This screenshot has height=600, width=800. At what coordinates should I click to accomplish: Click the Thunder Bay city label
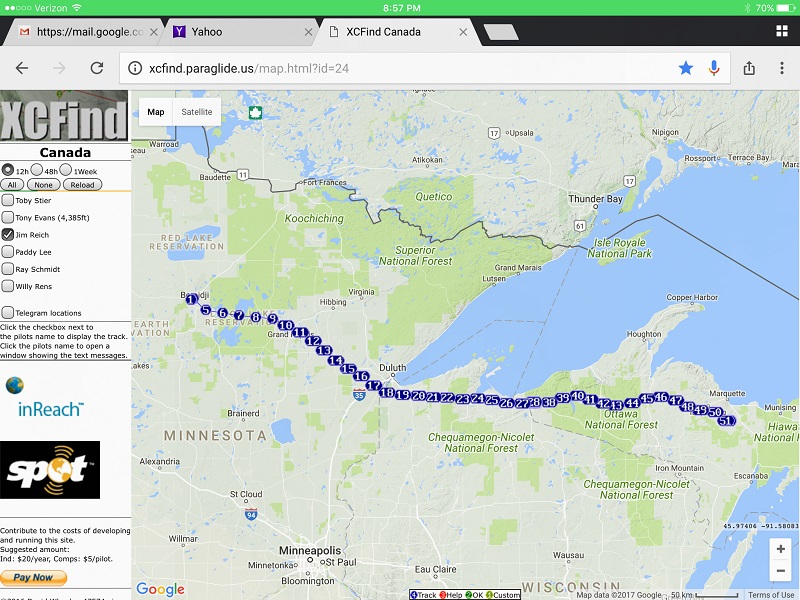(x=595, y=198)
